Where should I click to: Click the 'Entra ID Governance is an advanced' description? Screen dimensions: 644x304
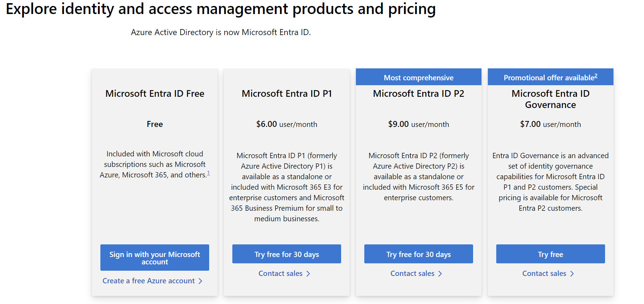click(551, 182)
